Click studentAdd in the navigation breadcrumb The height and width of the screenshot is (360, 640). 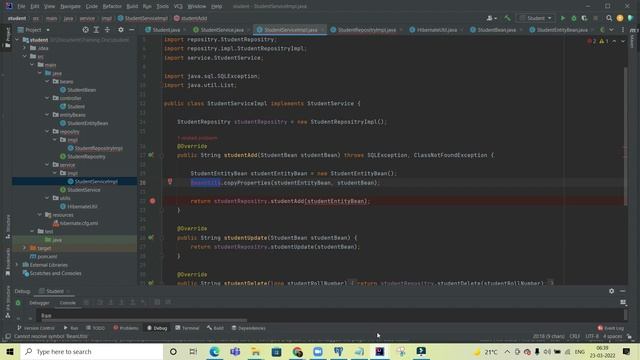coord(191,18)
